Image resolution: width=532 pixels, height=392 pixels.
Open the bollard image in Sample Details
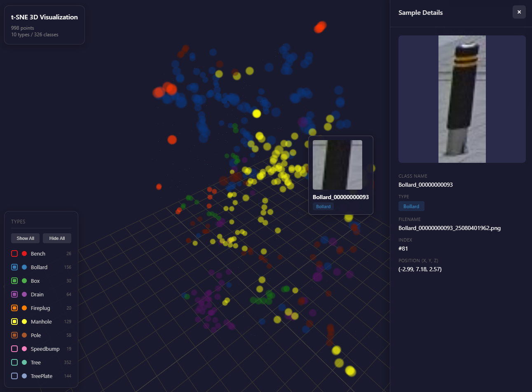462,99
